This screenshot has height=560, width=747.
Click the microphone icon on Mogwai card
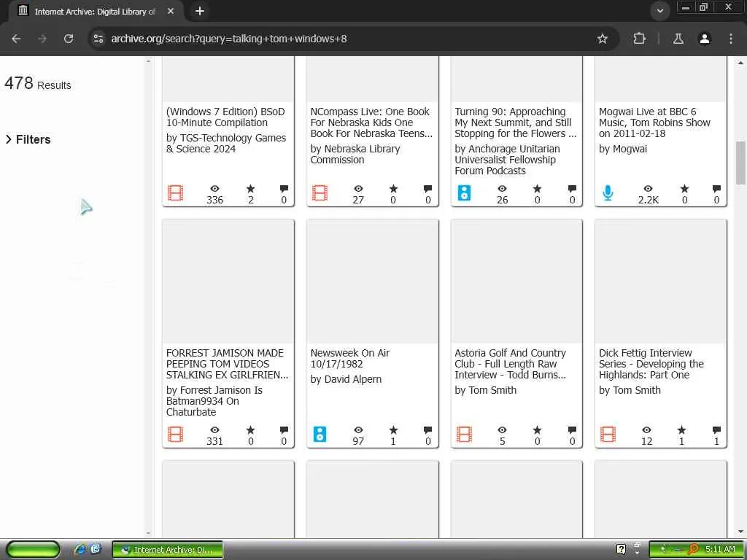608,192
